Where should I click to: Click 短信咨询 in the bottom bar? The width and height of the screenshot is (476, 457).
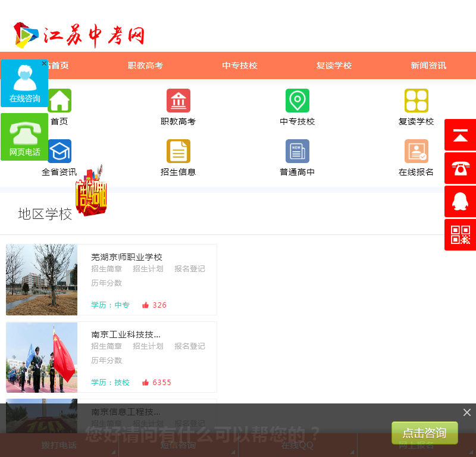(178, 445)
